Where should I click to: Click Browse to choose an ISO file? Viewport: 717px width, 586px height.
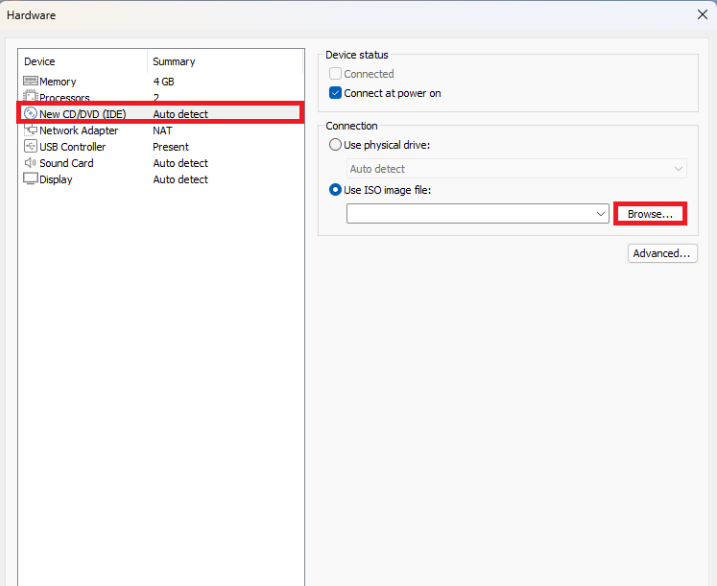click(650, 214)
